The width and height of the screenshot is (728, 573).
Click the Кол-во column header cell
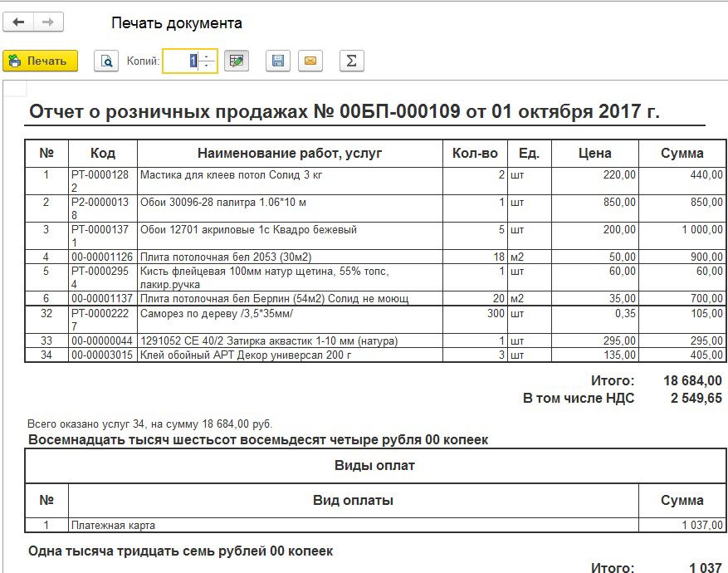pos(475,153)
